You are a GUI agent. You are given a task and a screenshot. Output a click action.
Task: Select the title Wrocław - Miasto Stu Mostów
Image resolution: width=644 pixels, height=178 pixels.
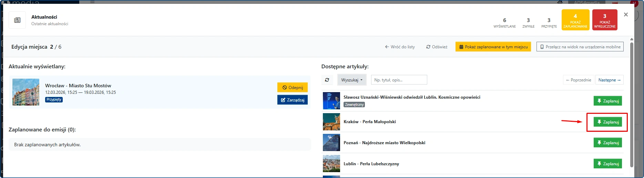[x=78, y=86]
